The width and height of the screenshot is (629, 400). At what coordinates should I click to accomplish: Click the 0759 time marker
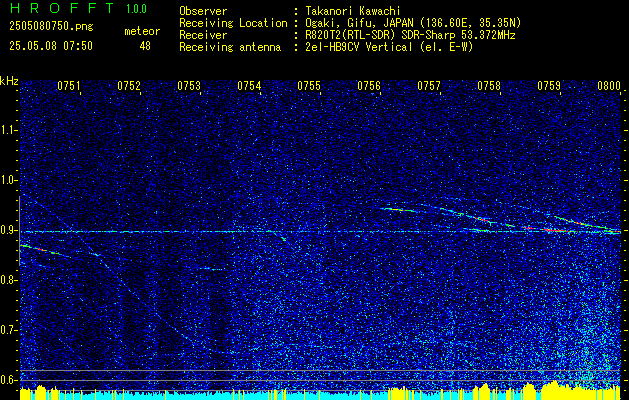coord(549,86)
